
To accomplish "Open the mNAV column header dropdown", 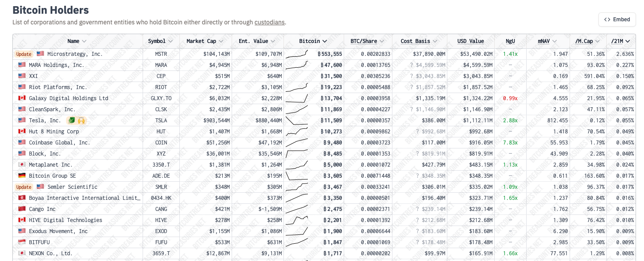I will coord(555,41).
